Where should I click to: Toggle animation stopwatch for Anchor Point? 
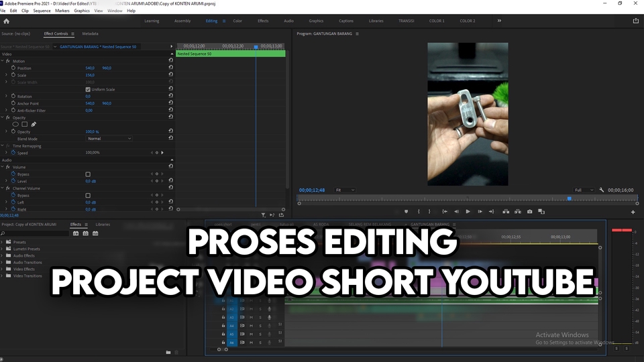(x=13, y=103)
